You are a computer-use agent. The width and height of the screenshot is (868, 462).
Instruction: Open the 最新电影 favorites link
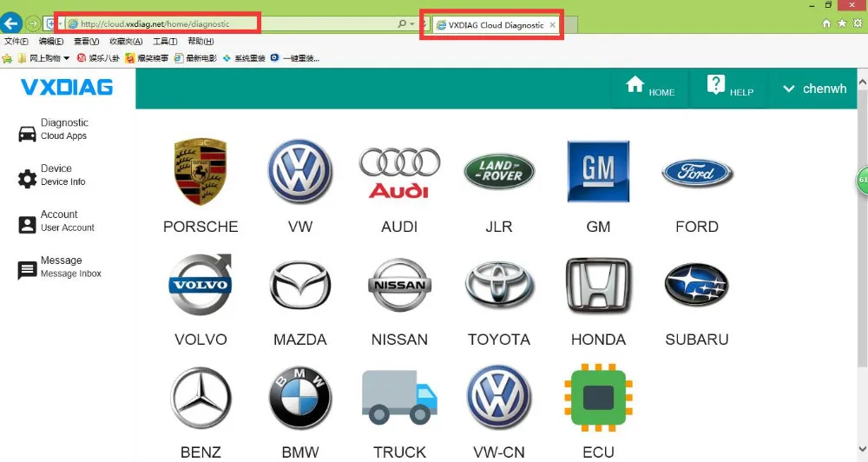[195, 58]
